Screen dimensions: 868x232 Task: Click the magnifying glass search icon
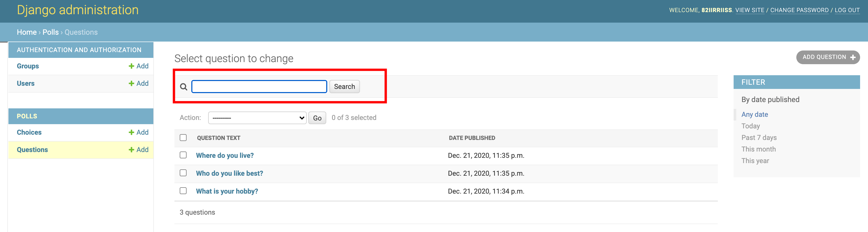pyautogui.click(x=183, y=87)
